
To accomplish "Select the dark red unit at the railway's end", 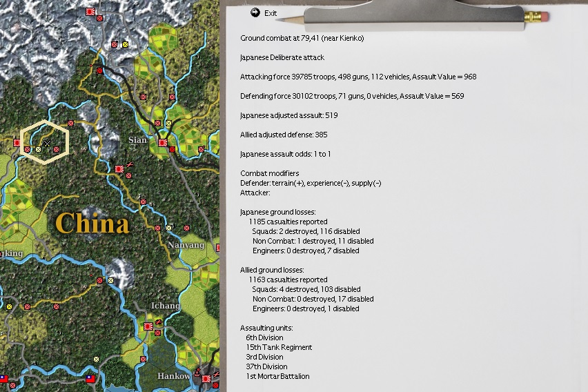I will 99,70.
